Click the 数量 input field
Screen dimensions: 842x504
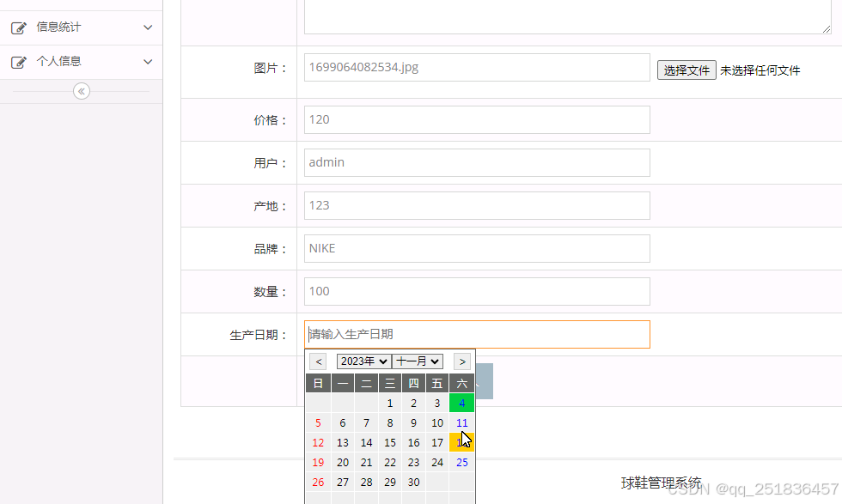(x=477, y=291)
